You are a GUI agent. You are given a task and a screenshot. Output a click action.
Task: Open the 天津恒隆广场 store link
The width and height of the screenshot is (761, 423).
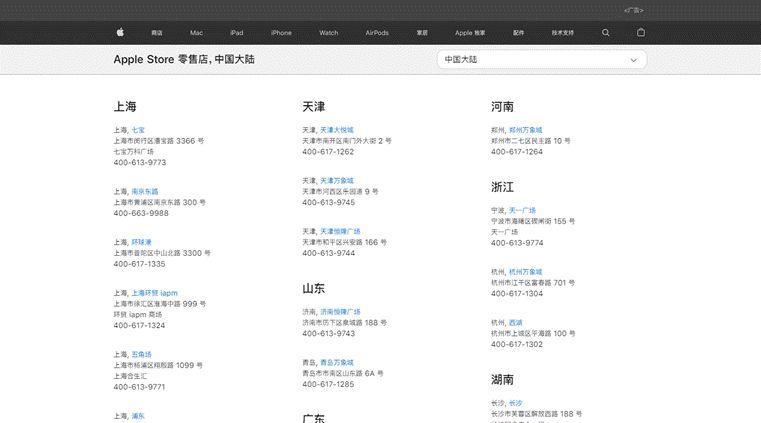(340, 231)
